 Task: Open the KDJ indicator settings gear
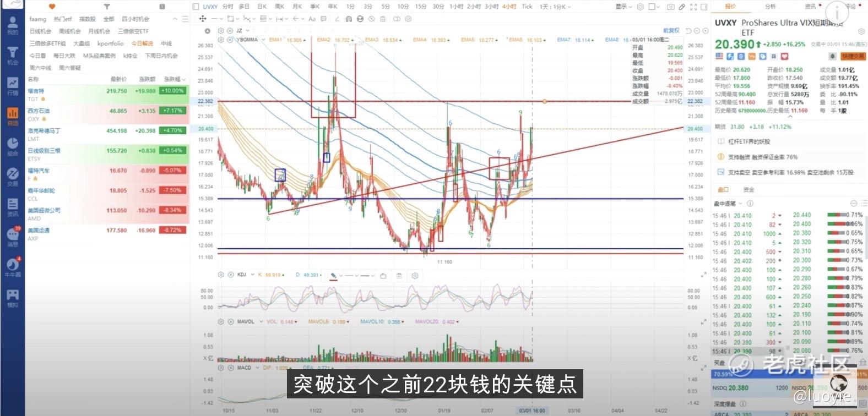click(221, 275)
